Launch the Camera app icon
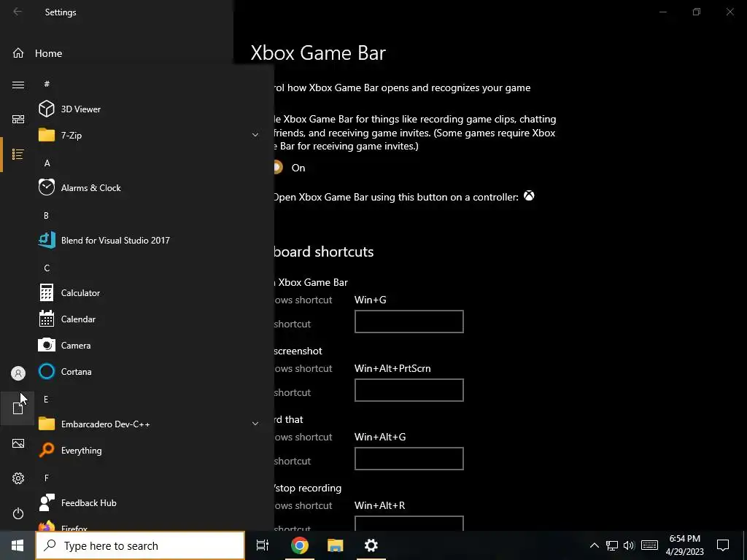This screenshot has width=747, height=560. pyautogui.click(x=46, y=345)
